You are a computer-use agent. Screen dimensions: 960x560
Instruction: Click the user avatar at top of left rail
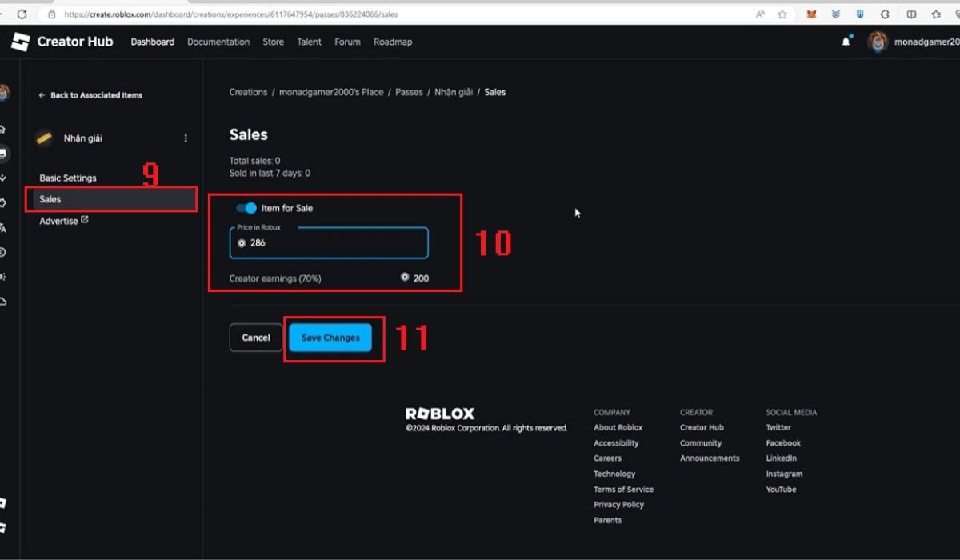pos(4,93)
